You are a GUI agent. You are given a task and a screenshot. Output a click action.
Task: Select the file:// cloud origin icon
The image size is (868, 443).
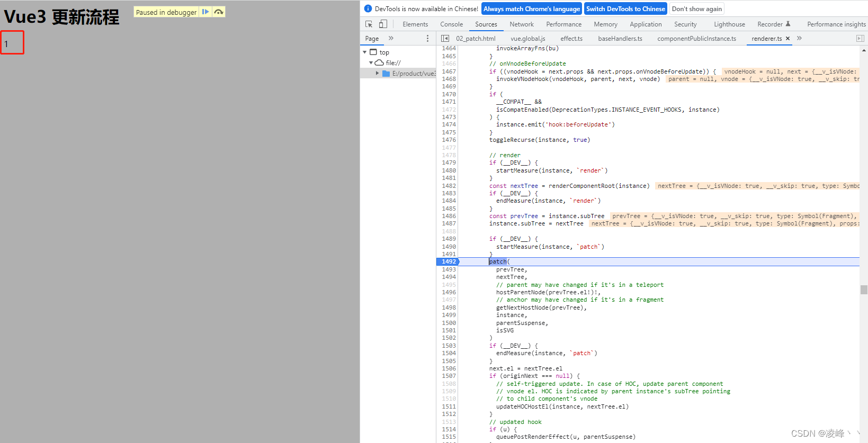(x=379, y=62)
